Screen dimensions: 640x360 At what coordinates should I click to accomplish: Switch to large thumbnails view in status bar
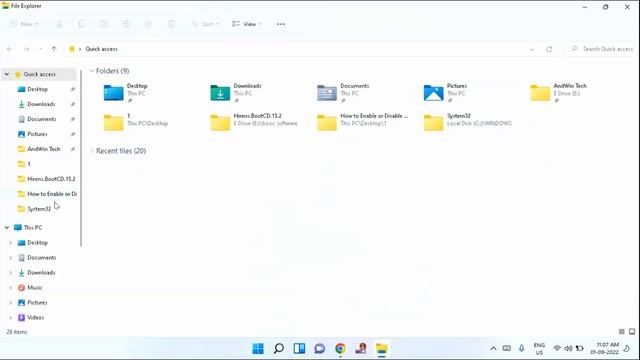(632, 331)
